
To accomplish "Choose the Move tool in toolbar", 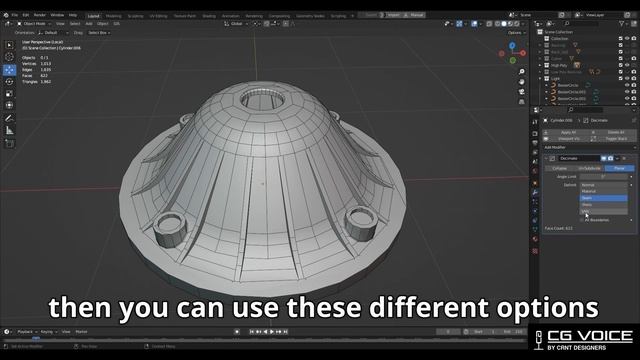I will click(x=9, y=70).
